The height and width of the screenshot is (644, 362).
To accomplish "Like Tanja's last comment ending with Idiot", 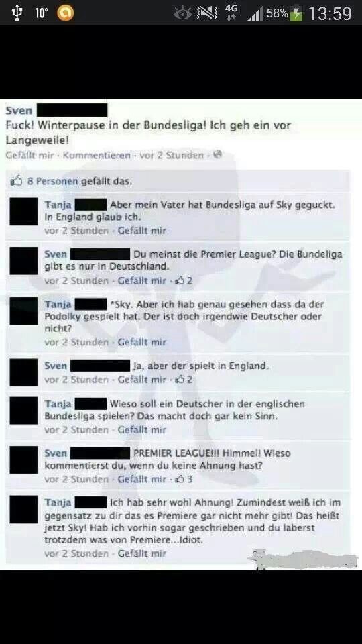I will [x=142, y=553].
